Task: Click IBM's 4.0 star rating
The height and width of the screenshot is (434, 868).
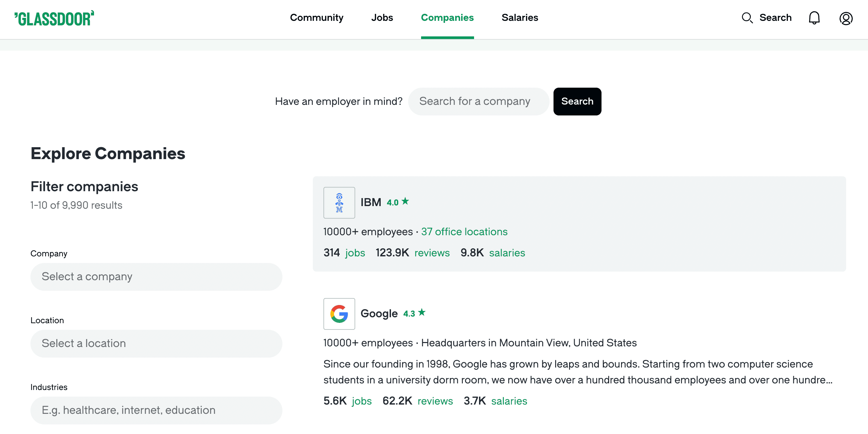Action: (x=397, y=202)
